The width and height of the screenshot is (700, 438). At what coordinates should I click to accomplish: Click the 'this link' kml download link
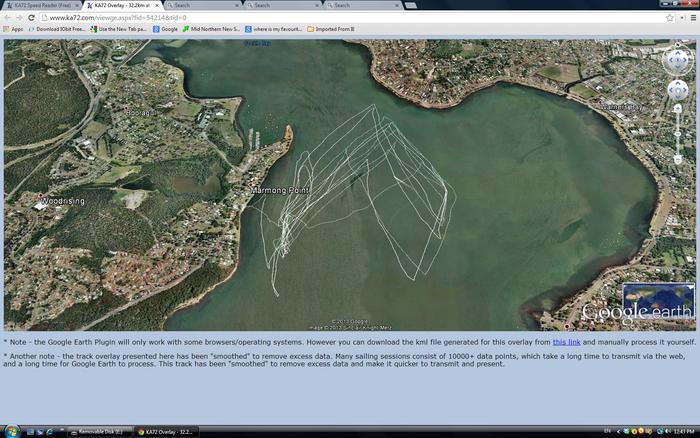tap(566, 342)
